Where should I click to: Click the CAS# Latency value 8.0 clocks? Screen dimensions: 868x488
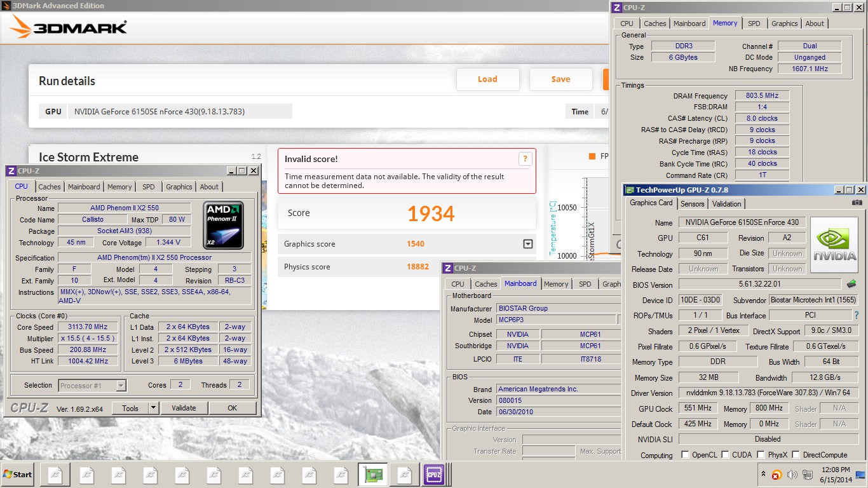tap(762, 118)
